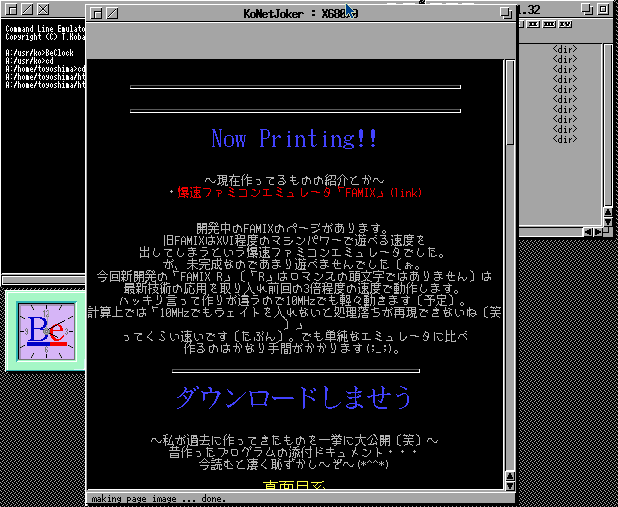This screenshot has width=618, height=507.
Task: Click the '～現在作ってるものの紹介とか～' subtitle
Action: point(294,181)
